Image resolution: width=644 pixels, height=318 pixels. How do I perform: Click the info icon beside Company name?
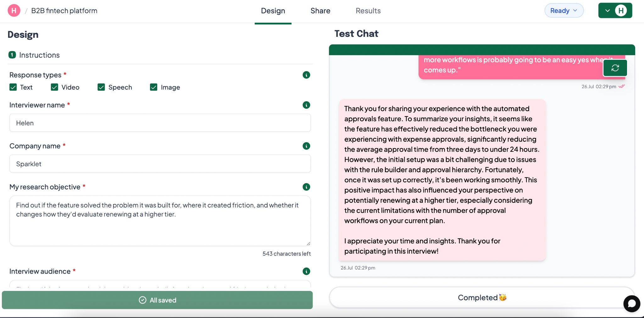tap(306, 146)
